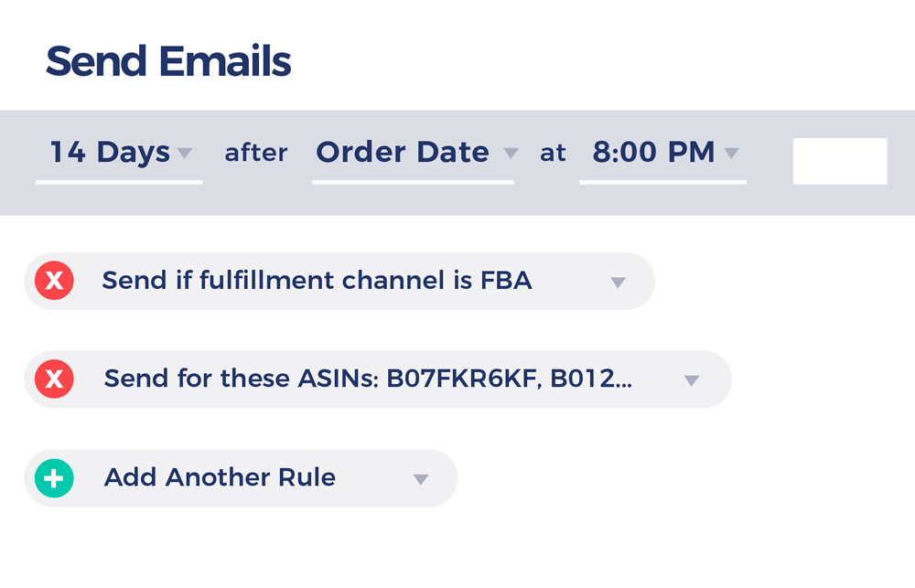The width and height of the screenshot is (915, 588).
Task: Select the plus icon on Add Another Rule
Action: pos(54,477)
